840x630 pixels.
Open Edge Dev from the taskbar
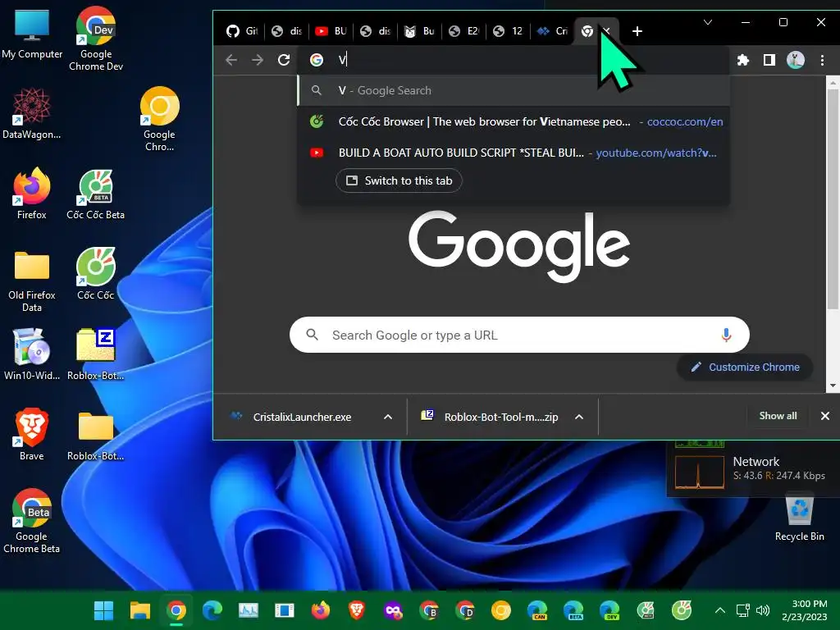609,610
